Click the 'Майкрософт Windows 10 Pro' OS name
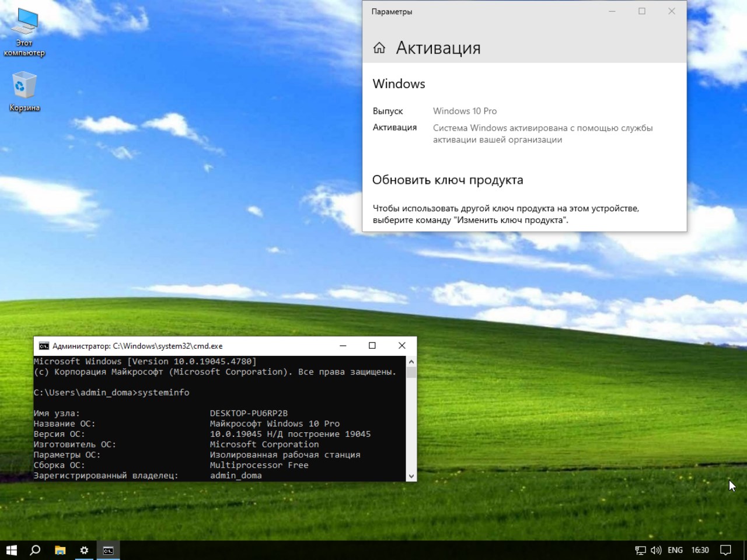747x560 pixels. tap(275, 423)
